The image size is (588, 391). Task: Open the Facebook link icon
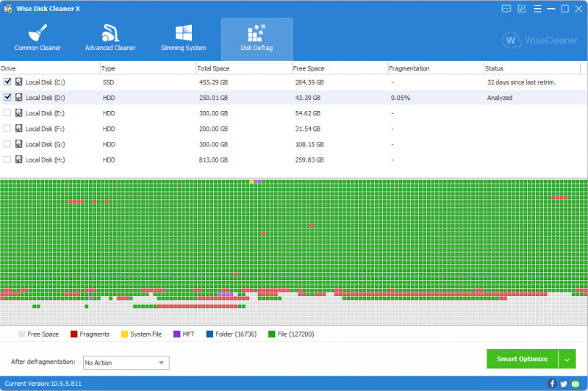[552, 384]
